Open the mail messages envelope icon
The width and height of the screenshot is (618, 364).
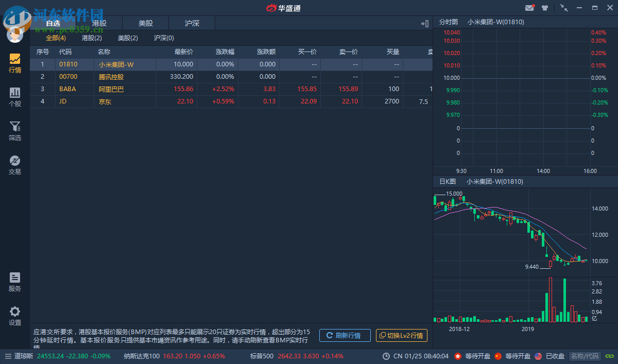529,8
